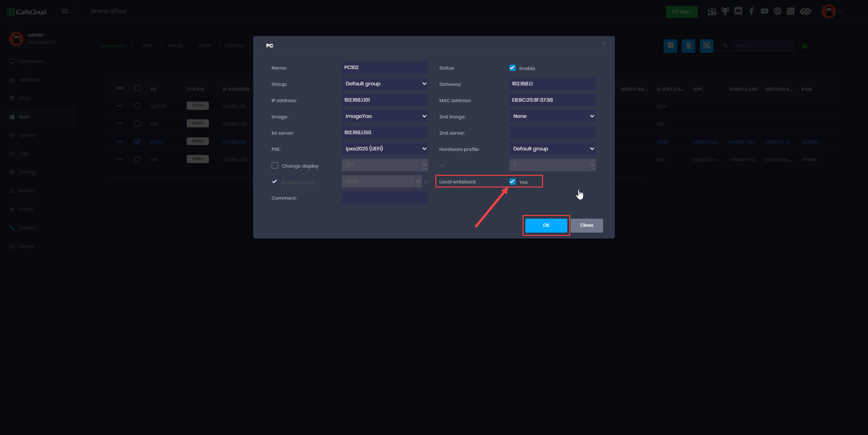Open the trophy icon in header
Screen dimensions: 868x435
point(725,11)
